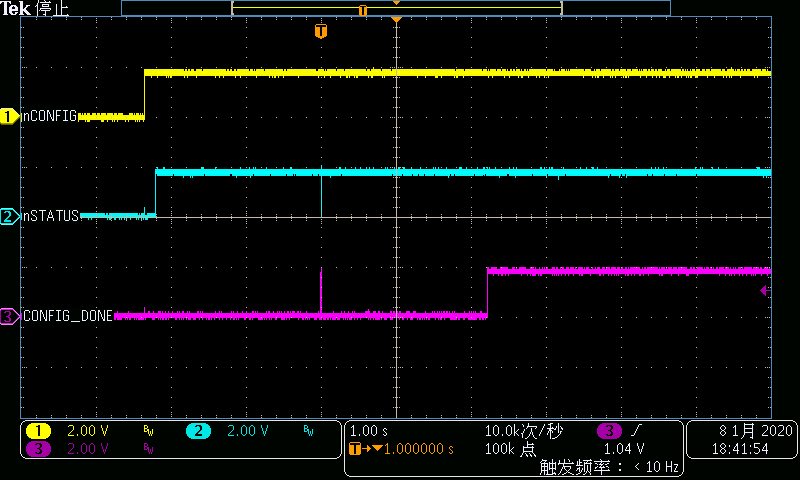This screenshot has width=800, height=480.
Task: Select the orange trigger position marker T
Action: (320, 31)
